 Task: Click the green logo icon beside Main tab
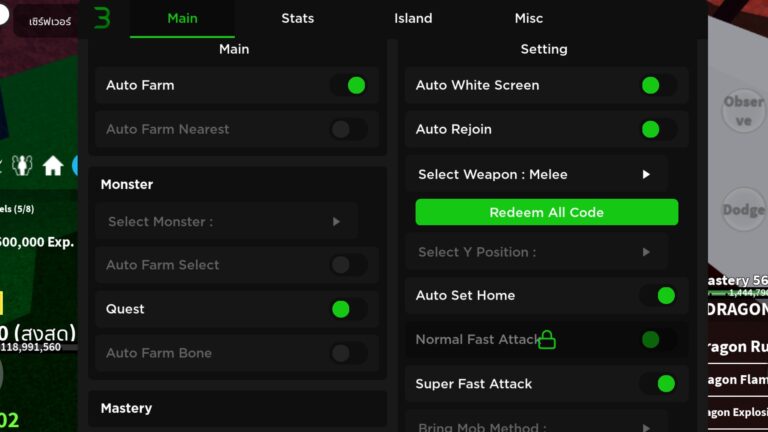(x=102, y=18)
